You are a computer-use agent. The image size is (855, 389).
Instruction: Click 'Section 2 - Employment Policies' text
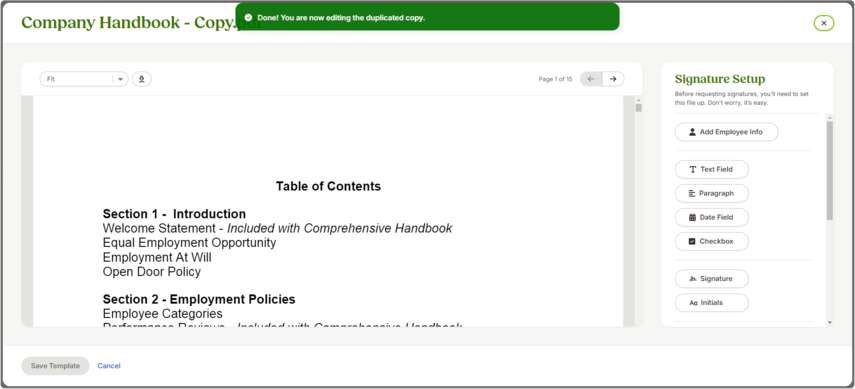click(199, 300)
